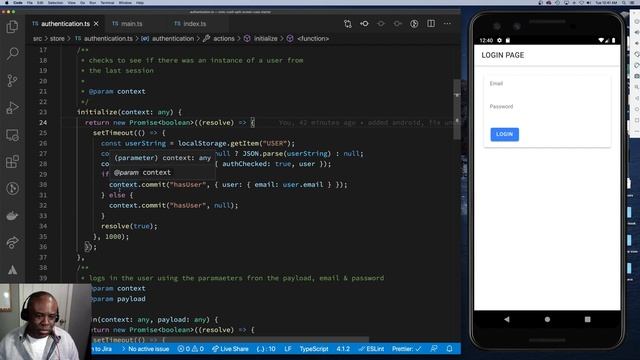Open the Run and Debug view

pos(13,108)
